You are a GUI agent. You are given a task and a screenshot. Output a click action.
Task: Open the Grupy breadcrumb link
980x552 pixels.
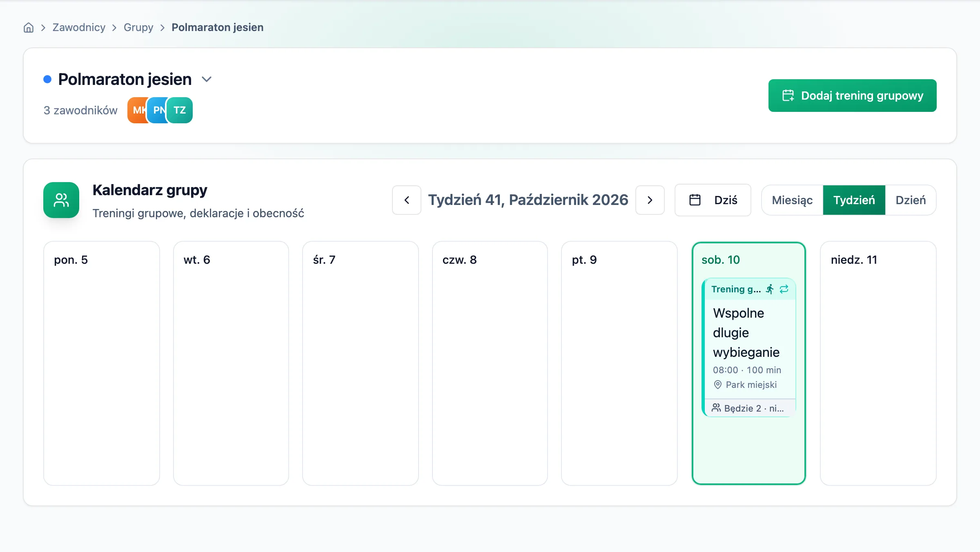(x=138, y=27)
